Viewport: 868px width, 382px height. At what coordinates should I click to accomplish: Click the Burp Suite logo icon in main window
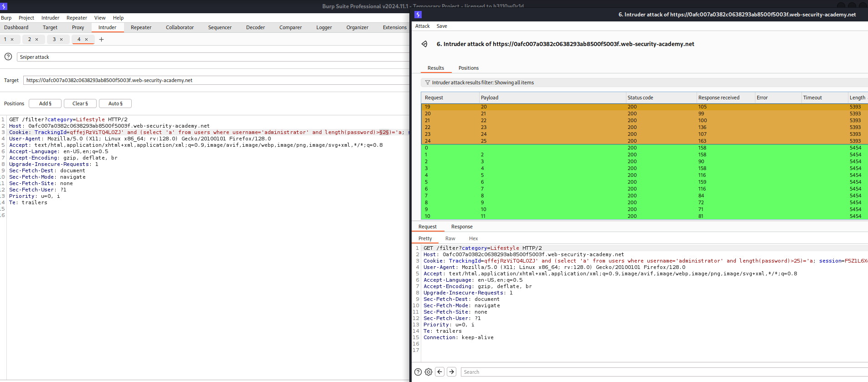click(4, 6)
